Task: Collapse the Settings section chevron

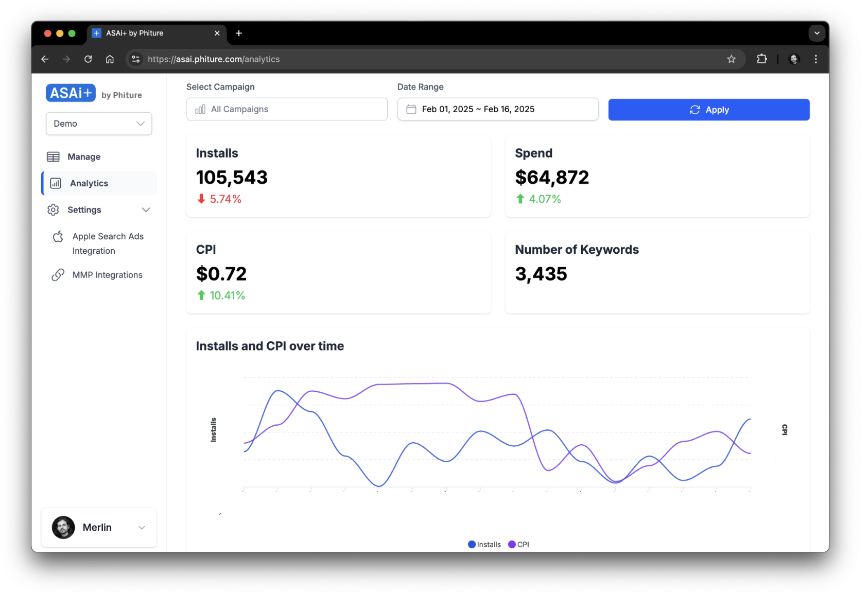Action: point(146,210)
